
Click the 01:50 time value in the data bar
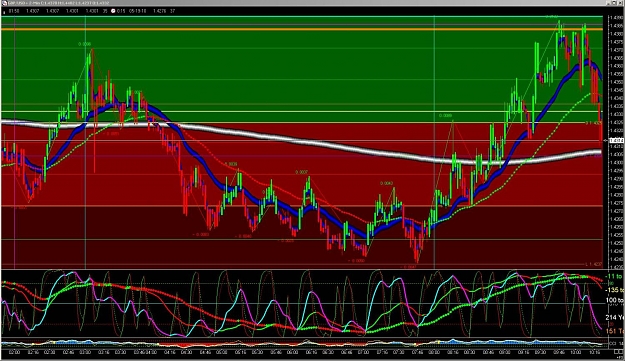(14, 11)
